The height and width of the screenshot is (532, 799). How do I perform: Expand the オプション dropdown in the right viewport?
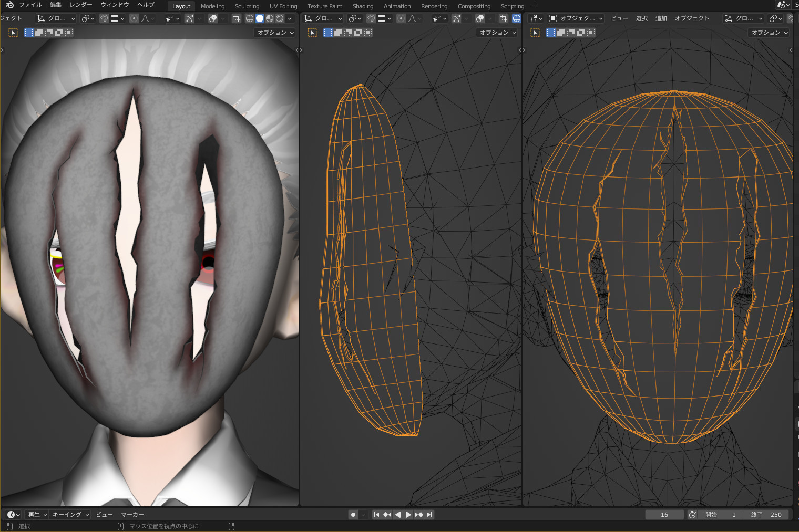pos(768,32)
